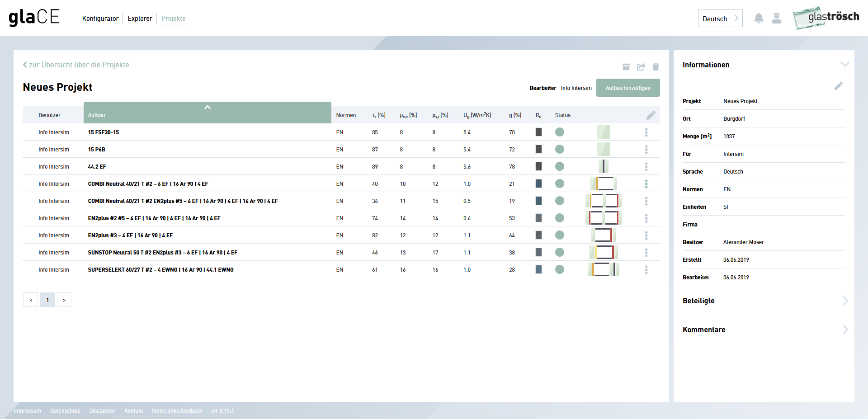Sort by Normen column header
This screenshot has width=868, height=419.
pos(346,115)
